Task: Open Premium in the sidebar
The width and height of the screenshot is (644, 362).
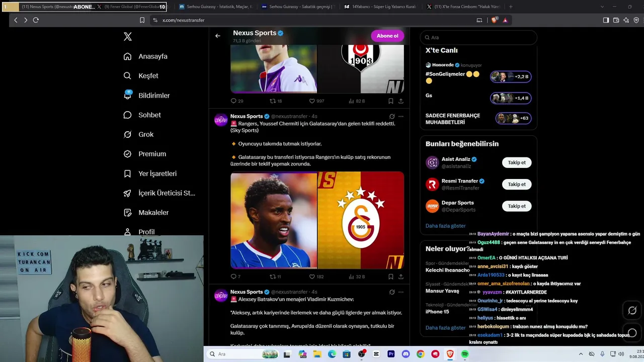Action: click(x=152, y=154)
